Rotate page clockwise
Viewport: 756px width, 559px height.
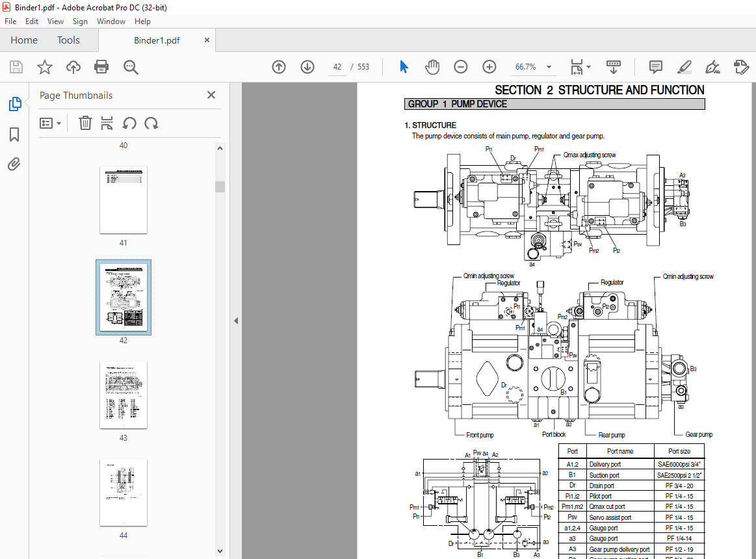[151, 123]
